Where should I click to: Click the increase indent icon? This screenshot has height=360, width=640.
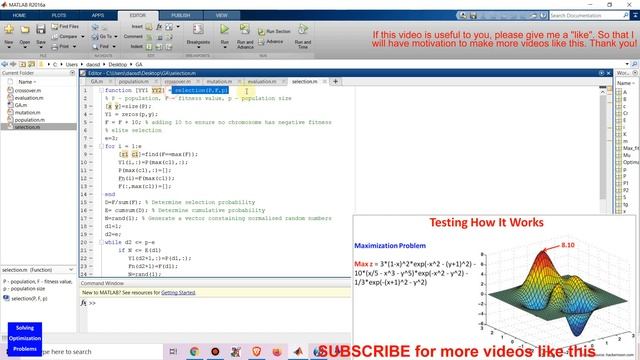click(159, 47)
